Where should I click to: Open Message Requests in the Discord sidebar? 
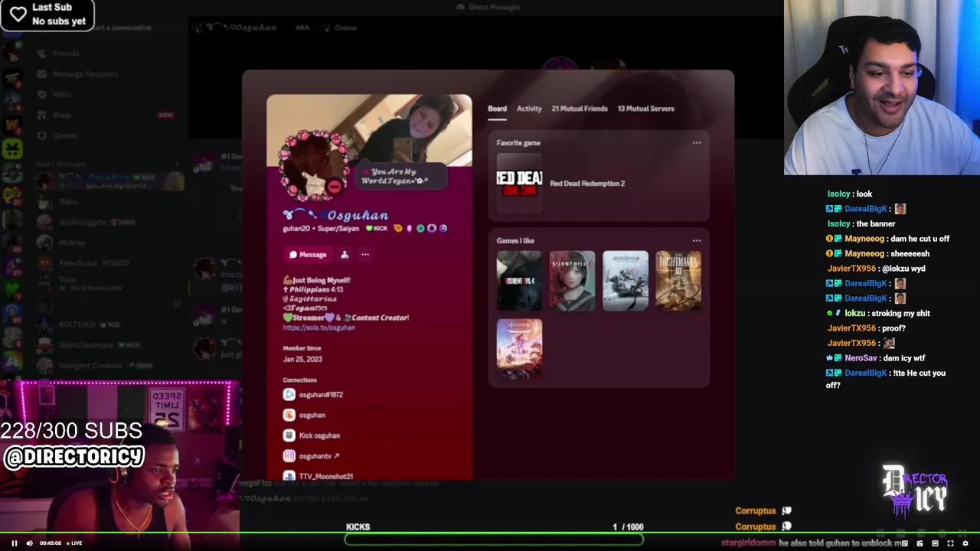click(x=85, y=74)
